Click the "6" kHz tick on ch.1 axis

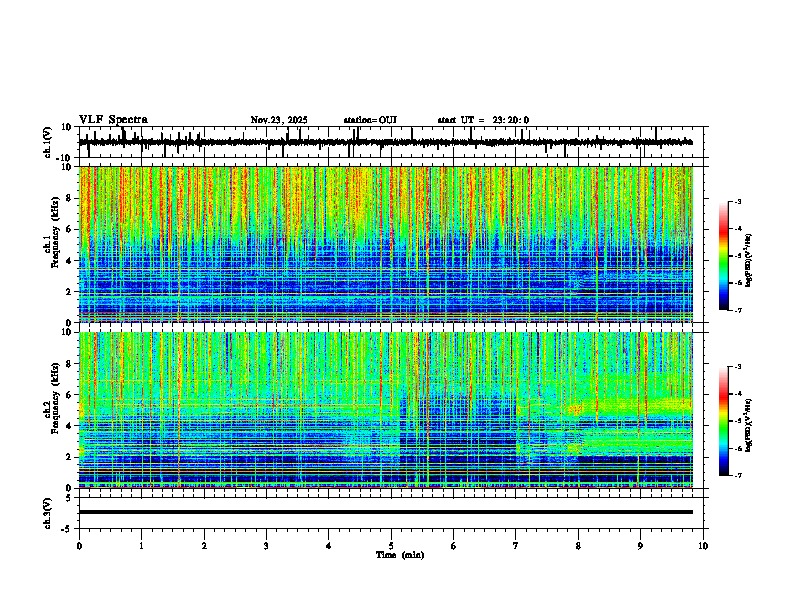point(70,230)
